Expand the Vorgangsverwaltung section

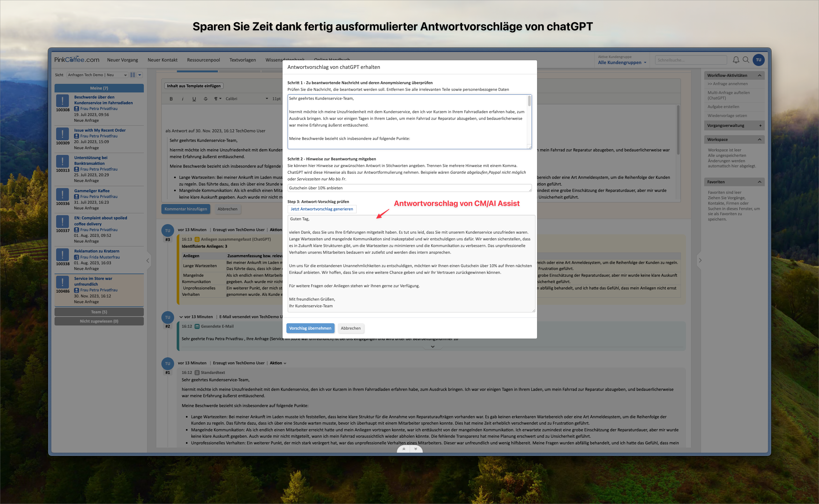point(760,126)
